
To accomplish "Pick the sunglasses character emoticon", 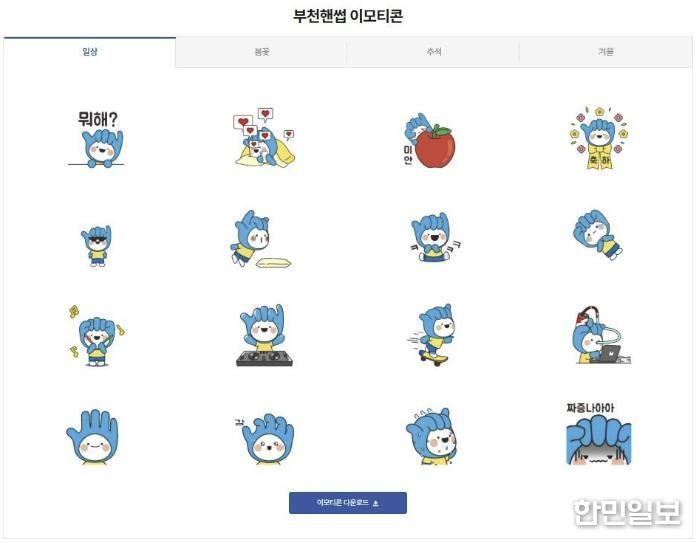I will tap(97, 246).
